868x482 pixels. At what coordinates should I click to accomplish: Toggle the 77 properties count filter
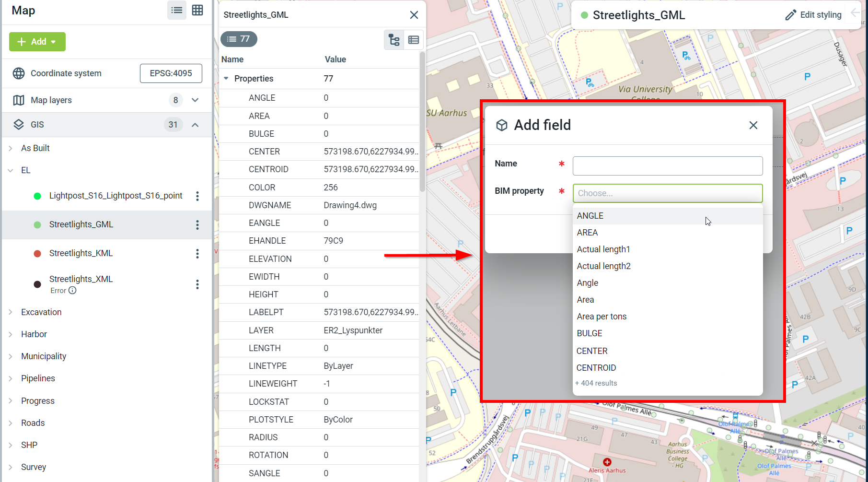click(239, 39)
